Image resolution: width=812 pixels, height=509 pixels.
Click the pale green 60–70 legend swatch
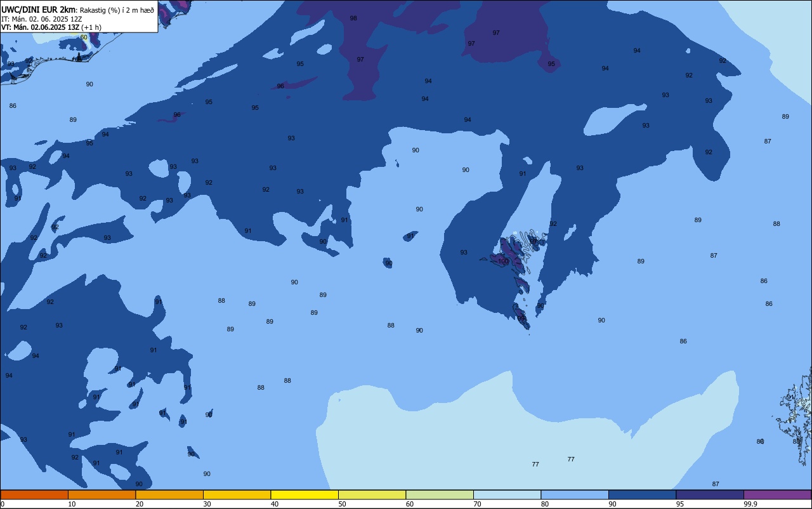coord(440,494)
